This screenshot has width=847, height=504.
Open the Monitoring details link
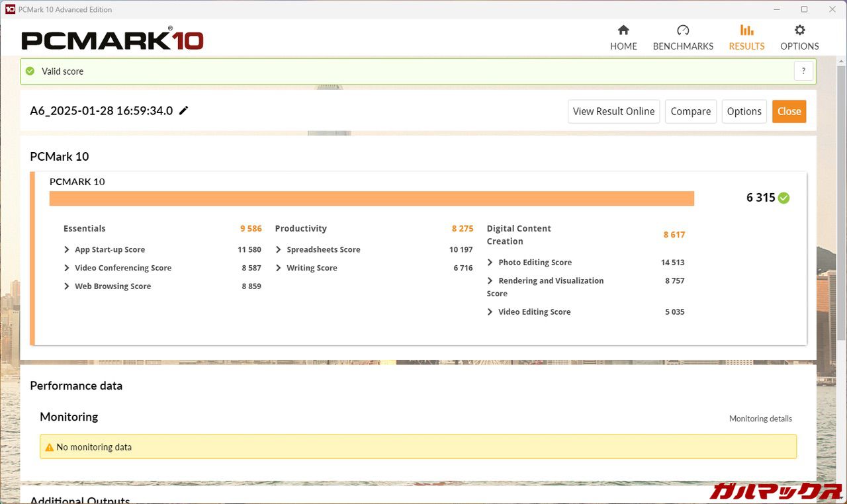pos(760,419)
